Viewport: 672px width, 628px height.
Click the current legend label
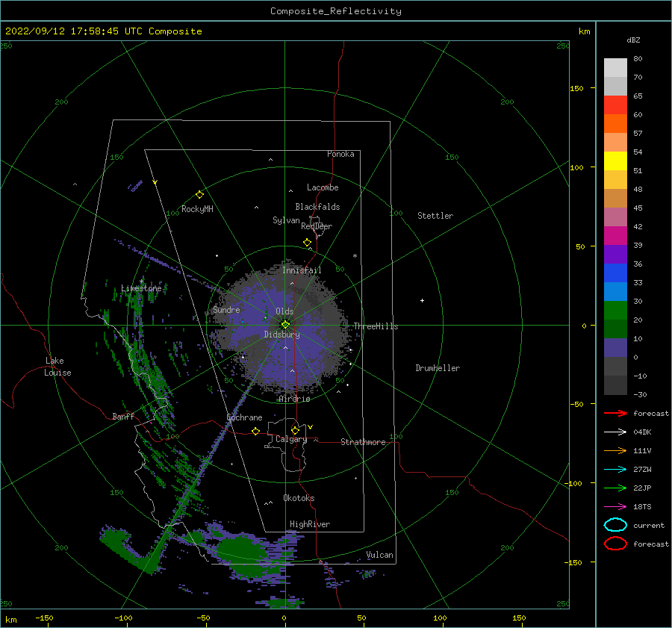pos(648,525)
